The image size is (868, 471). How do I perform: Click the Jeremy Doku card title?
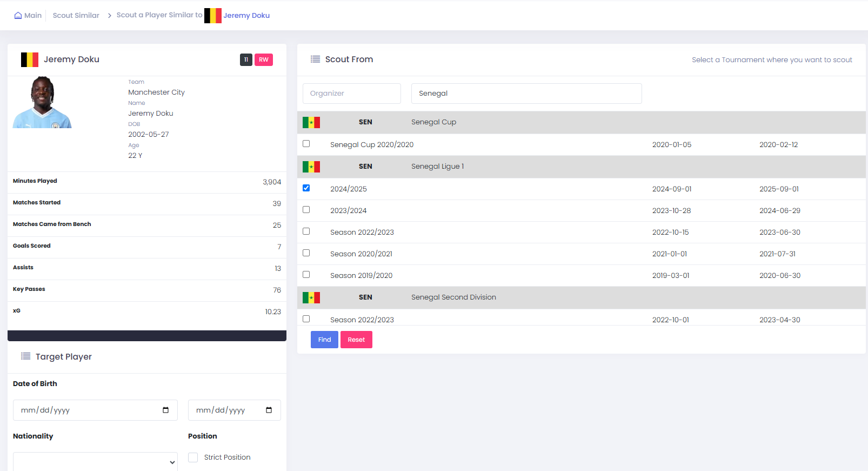(71, 59)
